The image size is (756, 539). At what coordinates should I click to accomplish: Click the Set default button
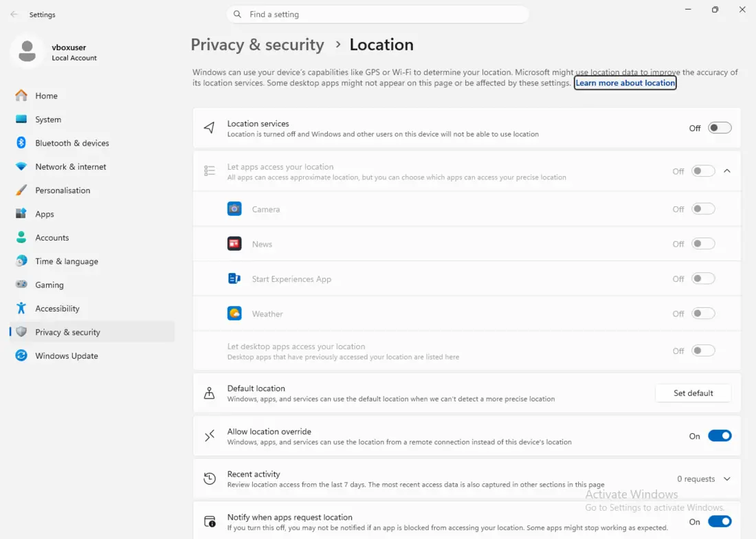[x=693, y=393]
